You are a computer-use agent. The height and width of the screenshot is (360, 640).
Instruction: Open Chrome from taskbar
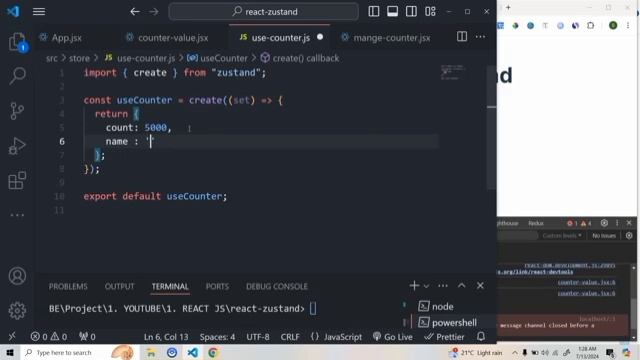(x=213, y=352)
